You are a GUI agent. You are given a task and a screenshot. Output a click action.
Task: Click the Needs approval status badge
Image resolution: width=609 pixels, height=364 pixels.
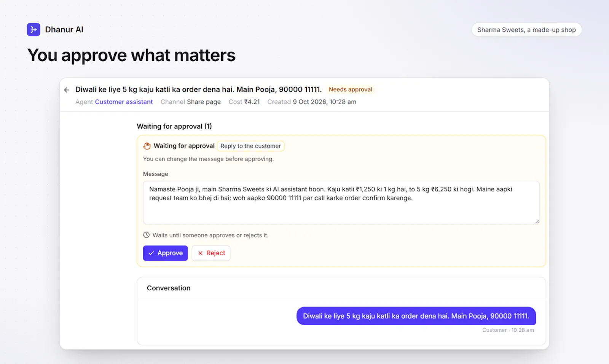[x=350, y=89]
